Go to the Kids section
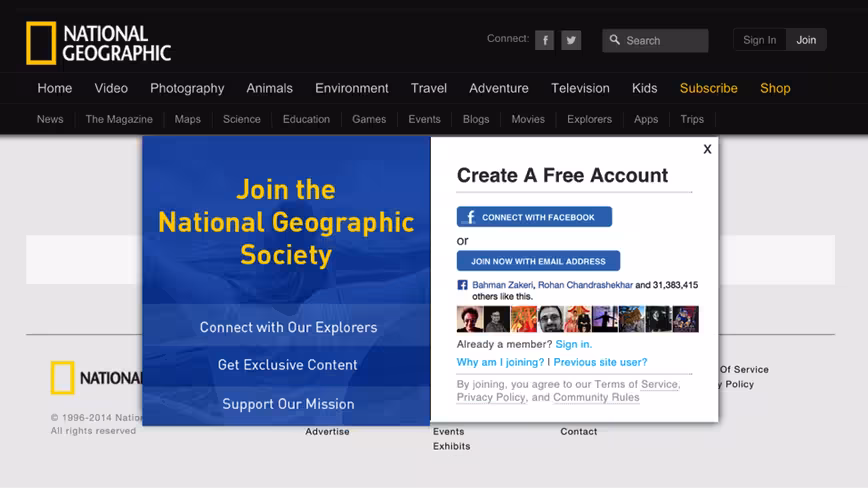Viewport: 868px width, 488px height. pos(644,89)
